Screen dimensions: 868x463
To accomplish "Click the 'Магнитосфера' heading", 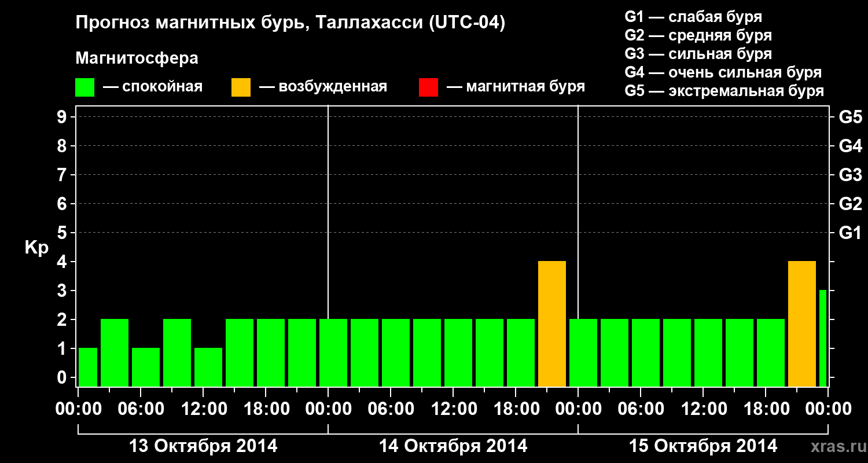I will (x=137, y=58).
